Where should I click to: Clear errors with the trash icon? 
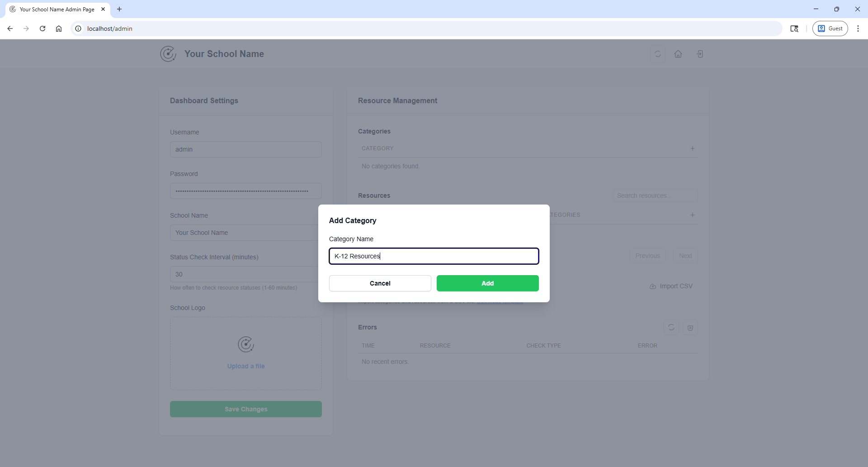point(690,327)
